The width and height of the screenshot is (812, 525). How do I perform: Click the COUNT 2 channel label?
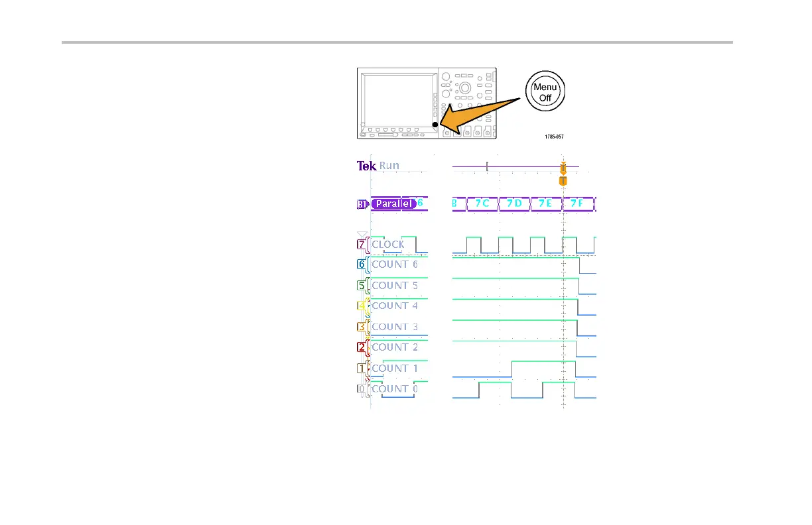pos(395,347)
